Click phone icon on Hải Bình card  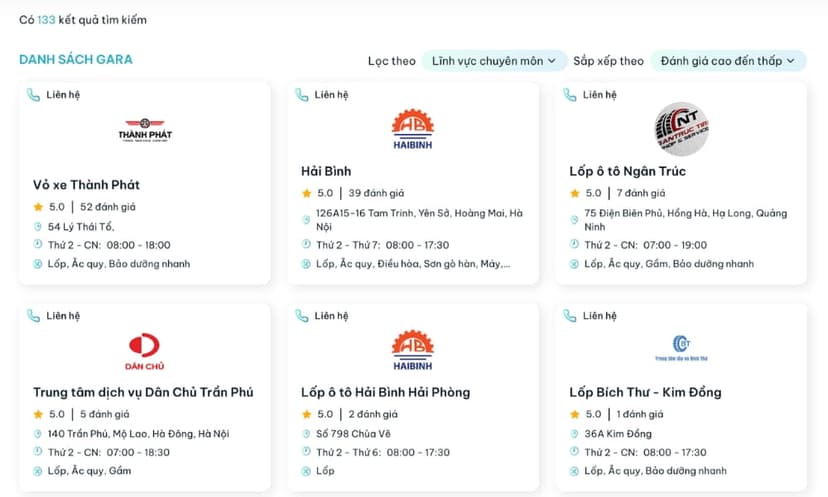pyautogui.click(x=302, y=95)
